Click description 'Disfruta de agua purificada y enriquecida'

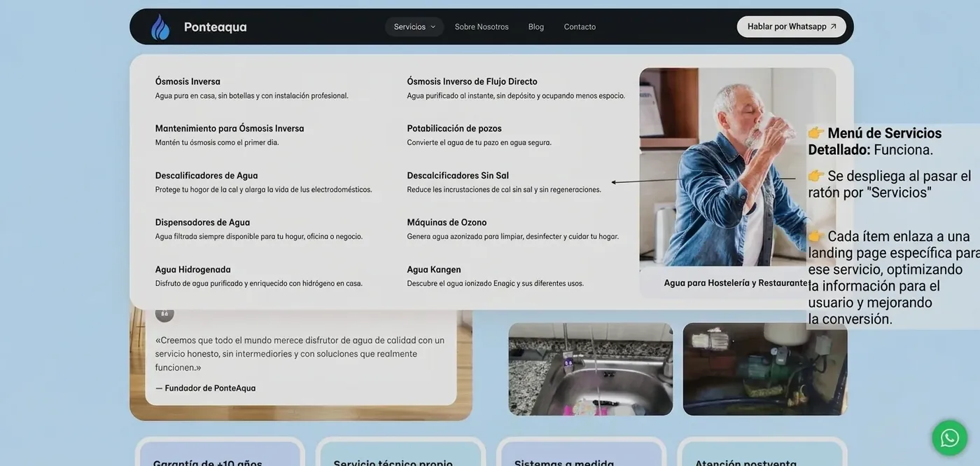[258, 284]
